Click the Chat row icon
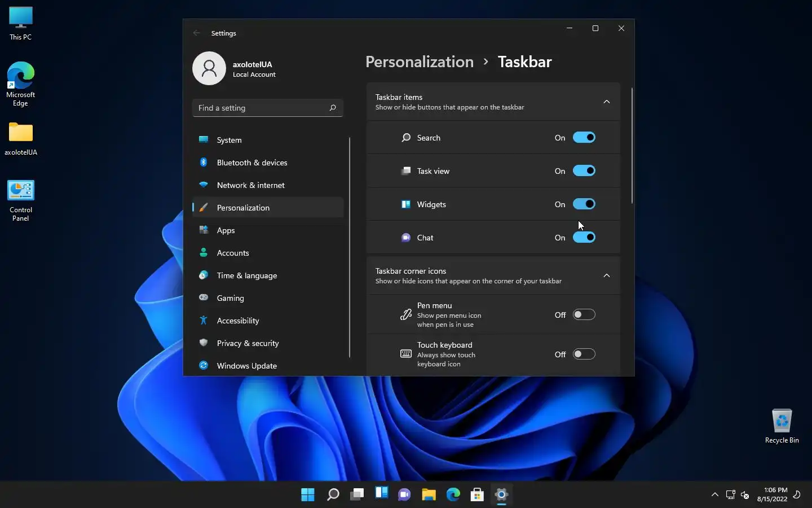Viewport: 812px width, 508px height. 406,237
